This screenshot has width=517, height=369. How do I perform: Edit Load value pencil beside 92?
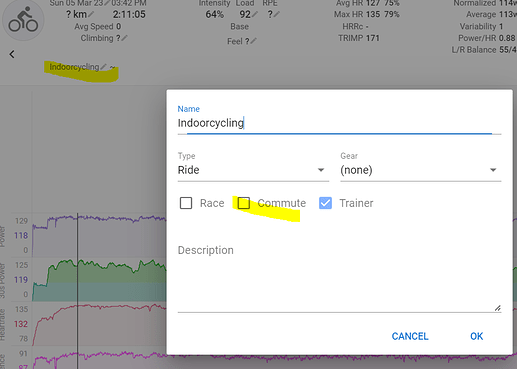point(255,14)
